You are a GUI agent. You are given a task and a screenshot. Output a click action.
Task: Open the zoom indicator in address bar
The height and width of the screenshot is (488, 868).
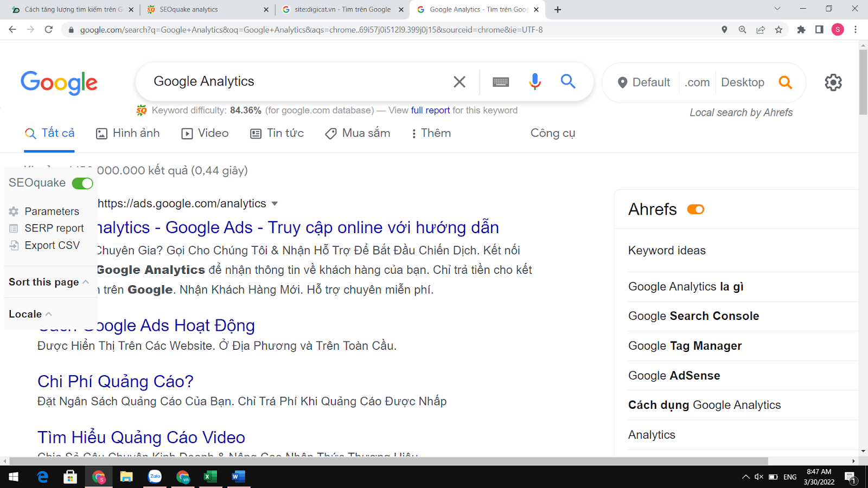[x=742, y=30]
